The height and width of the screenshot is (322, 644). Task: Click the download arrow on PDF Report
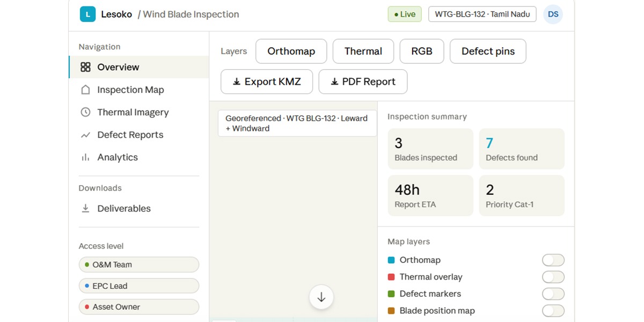335,82
